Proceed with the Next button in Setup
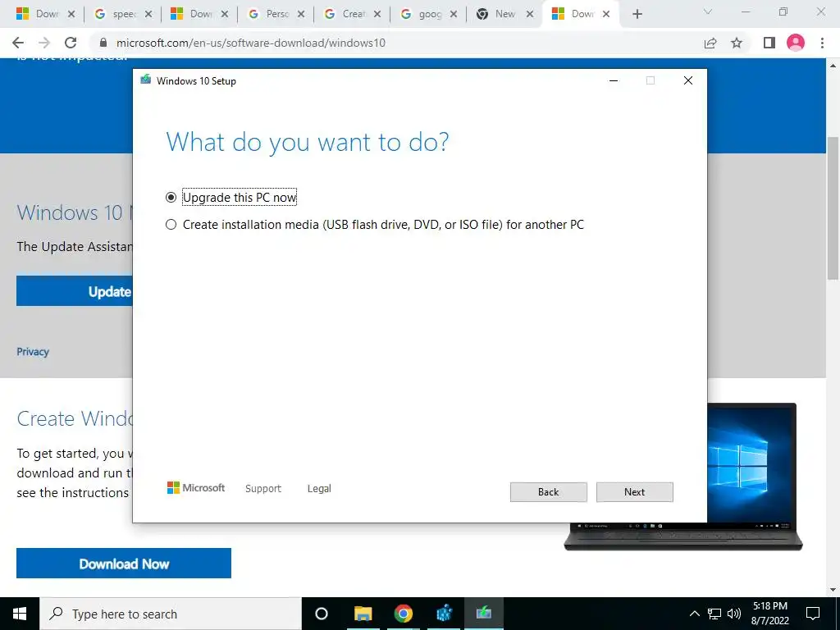840x630 pixels. coord(634,492)
